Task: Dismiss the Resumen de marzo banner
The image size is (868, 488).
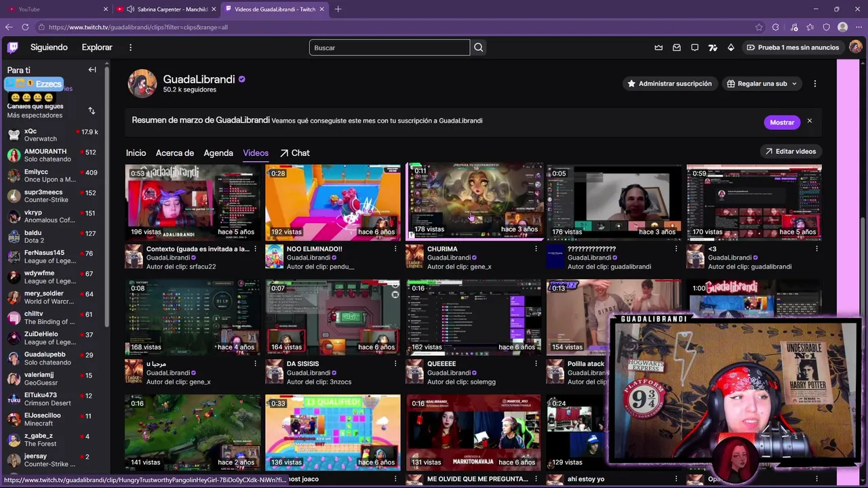Action: (809, 121)
